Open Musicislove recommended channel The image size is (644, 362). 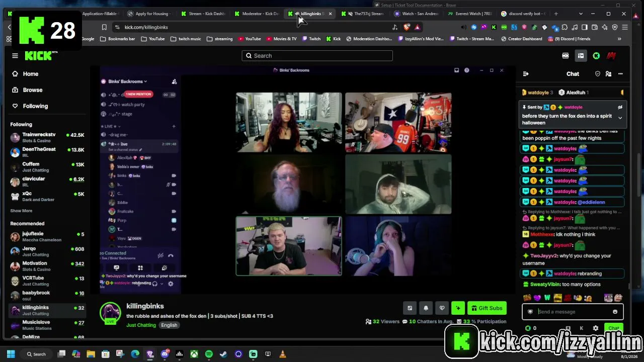[x=47, y=325]
